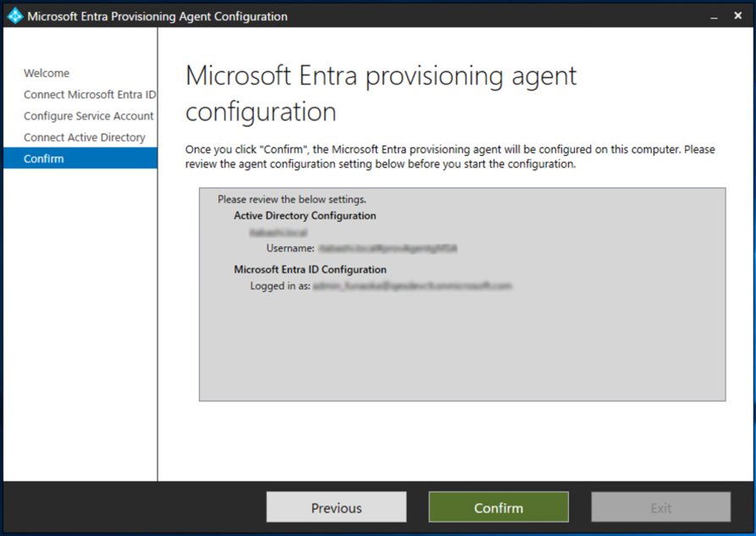Click the 'Microsoft Entra provisioning agent configuration' page heading
This screenshot has width=756, height=536.
pos(381,94)
